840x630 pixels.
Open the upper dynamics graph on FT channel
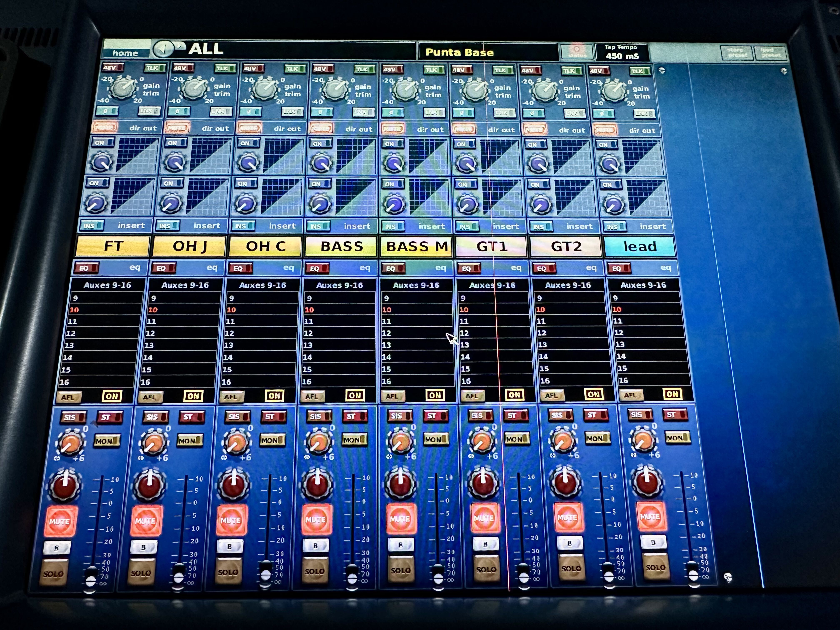click(x=137, y=155)
